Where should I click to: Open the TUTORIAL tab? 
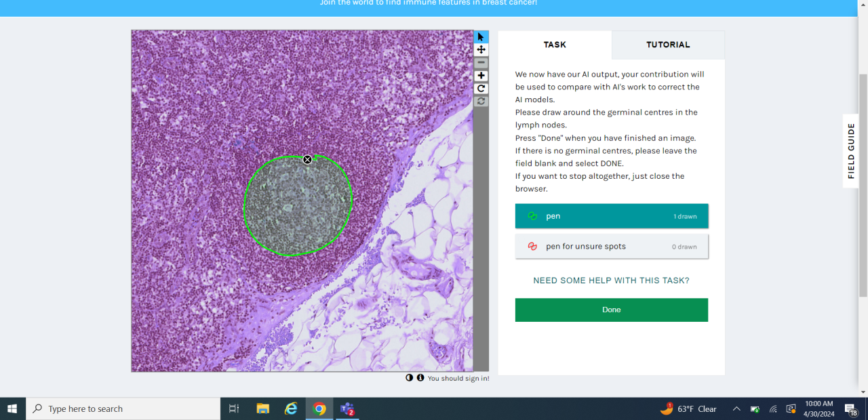tap(668, 45)
